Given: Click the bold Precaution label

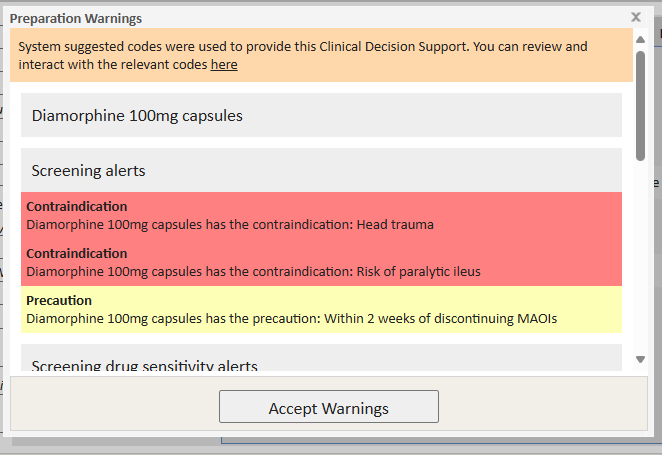Looking at the screenshot, I should 59,301.
